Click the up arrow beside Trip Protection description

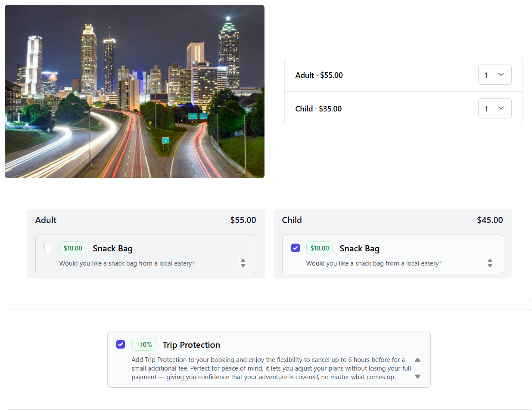point(417,359)
